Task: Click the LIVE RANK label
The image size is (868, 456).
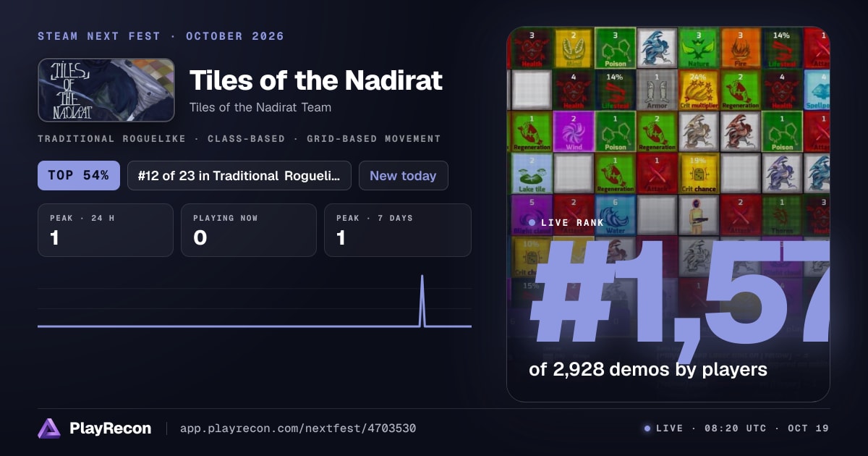Action: coord(574,223)
